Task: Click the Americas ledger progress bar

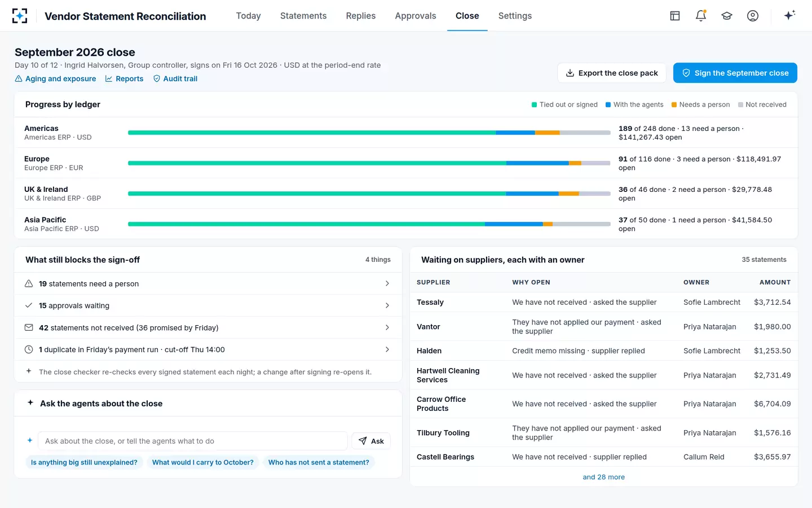Action: (369, 133)
